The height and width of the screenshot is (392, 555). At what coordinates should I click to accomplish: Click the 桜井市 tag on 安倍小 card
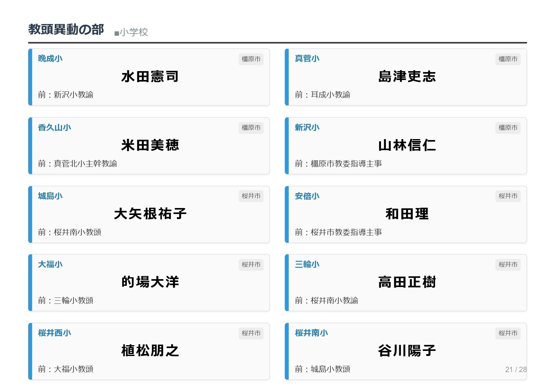(x=508, y=196)
